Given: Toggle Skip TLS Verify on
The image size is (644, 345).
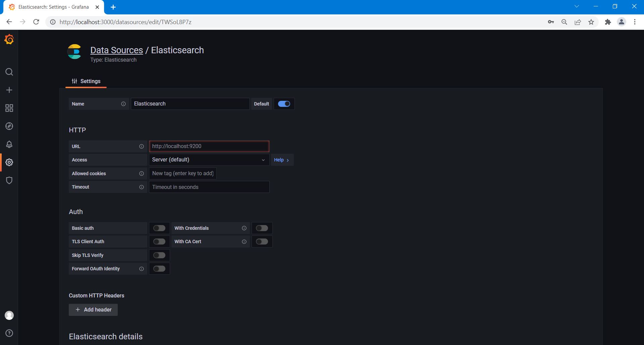Looking at the screenshot, I should (159, 255).
